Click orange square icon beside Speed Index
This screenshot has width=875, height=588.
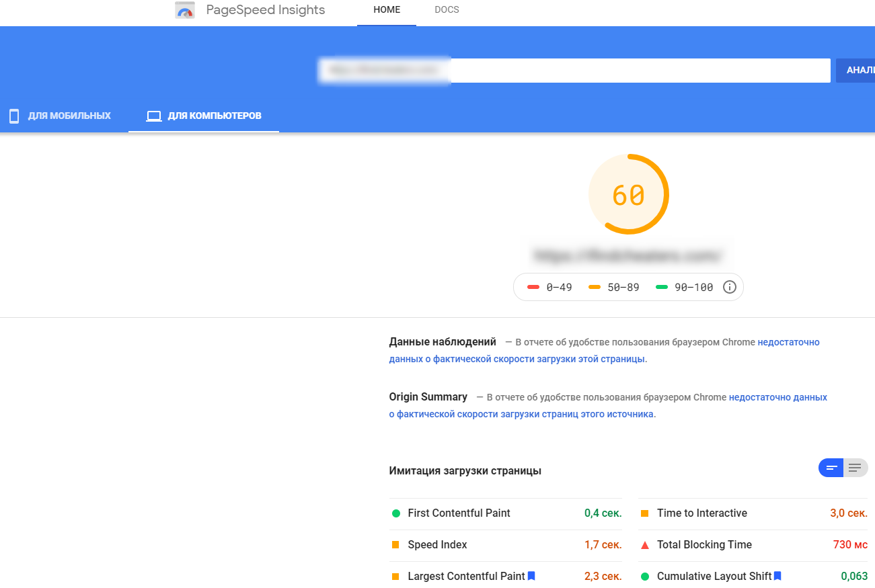click(395, 545)
